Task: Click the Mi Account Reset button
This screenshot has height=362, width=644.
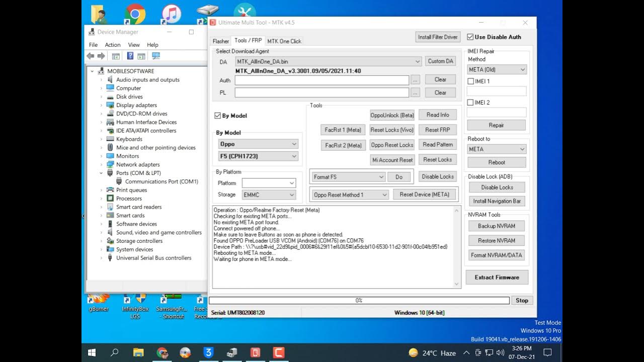Action: [392, 160]
